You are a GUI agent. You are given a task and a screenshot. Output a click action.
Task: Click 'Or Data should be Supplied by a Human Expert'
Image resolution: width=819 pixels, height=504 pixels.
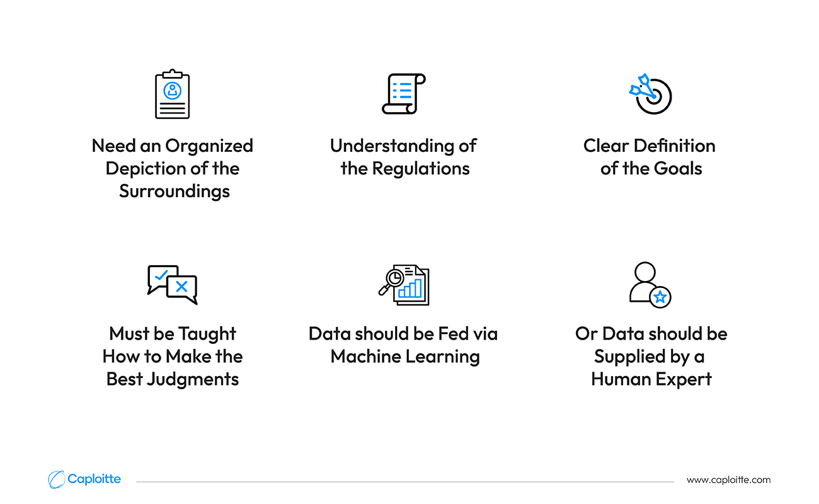coord(651,356)
